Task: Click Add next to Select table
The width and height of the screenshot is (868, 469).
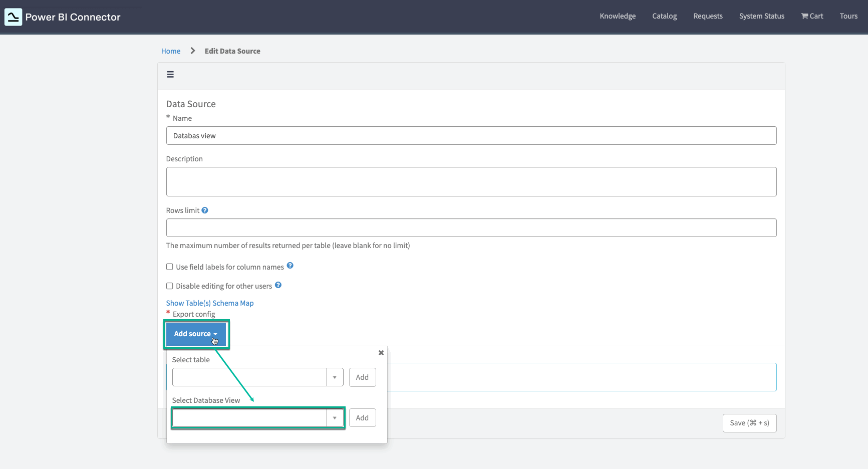Action: tap(362, 377)
